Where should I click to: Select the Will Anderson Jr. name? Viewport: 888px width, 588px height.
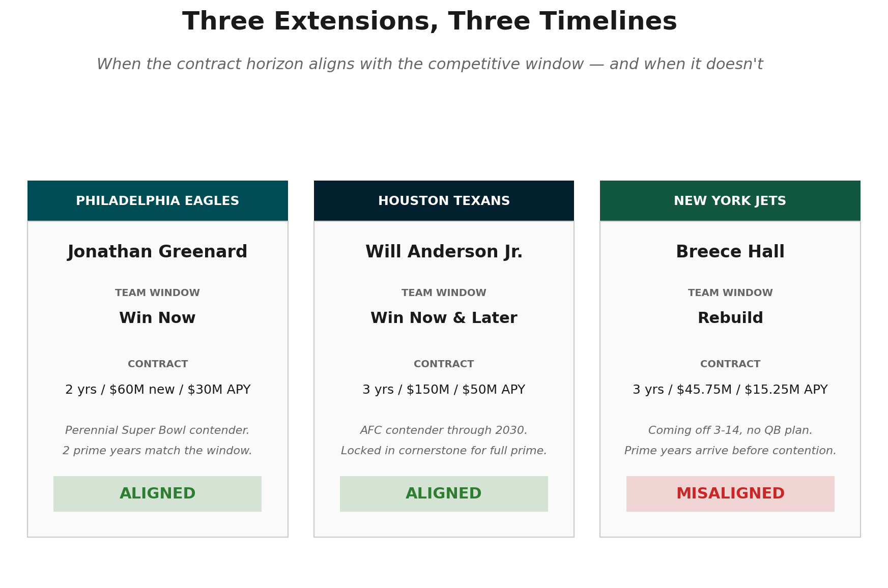(444, 252)
